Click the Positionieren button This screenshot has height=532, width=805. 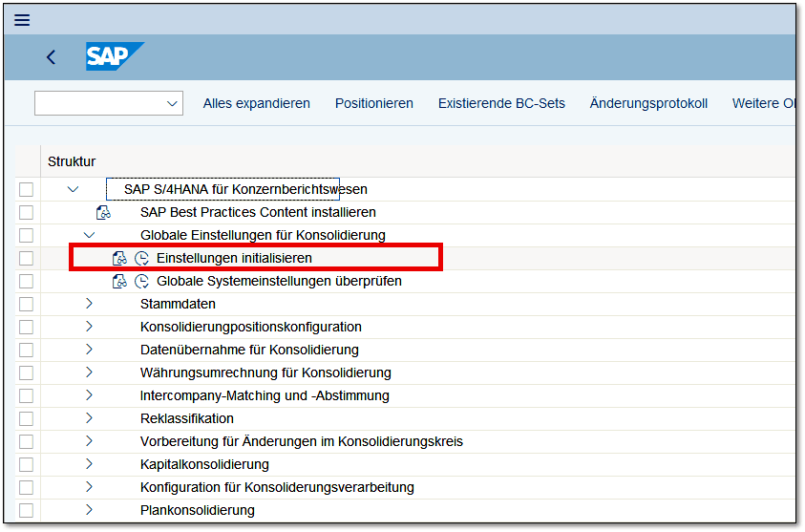[x=373, y=103]
